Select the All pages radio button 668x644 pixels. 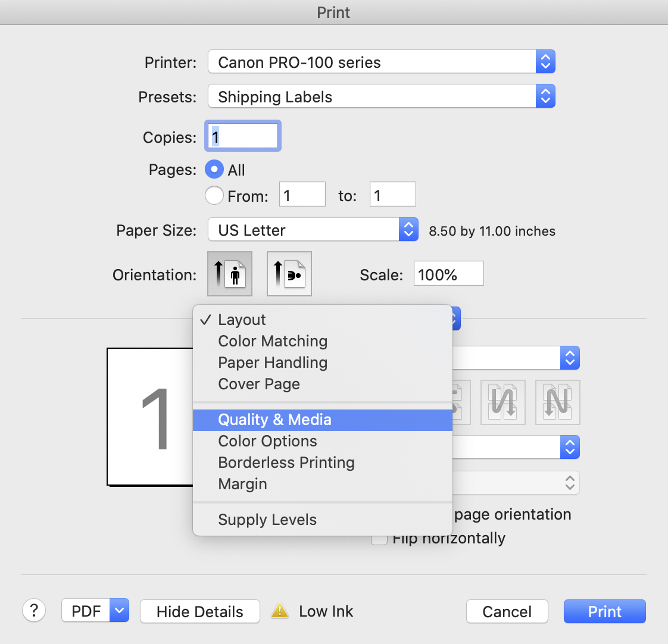coord(214,170)
